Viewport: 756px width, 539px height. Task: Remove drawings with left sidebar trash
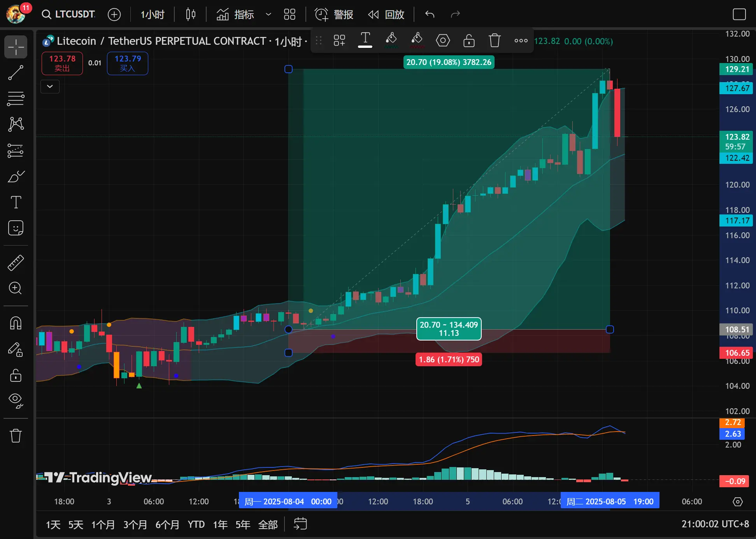tap(16, 435)
